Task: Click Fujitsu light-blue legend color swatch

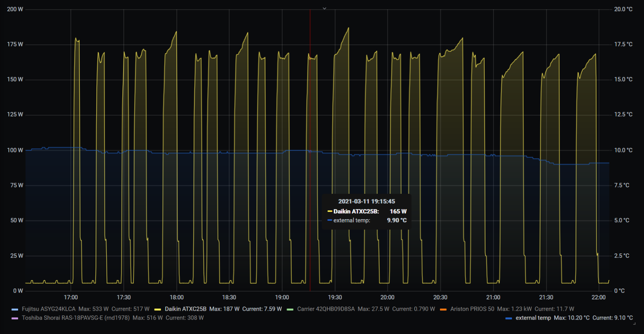Action: [x=15, y=309]
